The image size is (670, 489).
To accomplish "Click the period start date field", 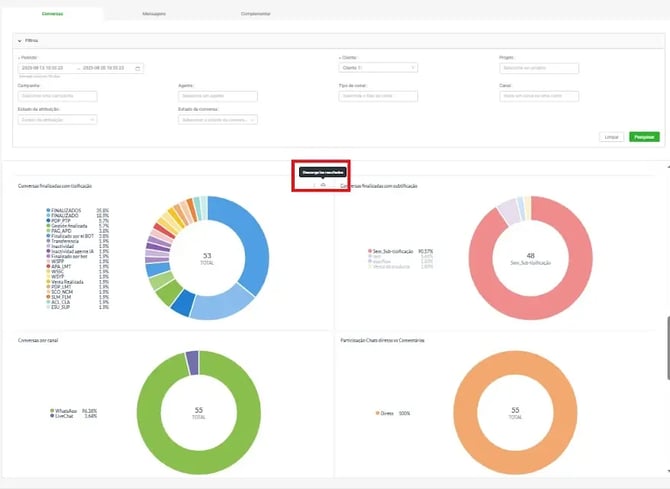I will pos(43,68).
